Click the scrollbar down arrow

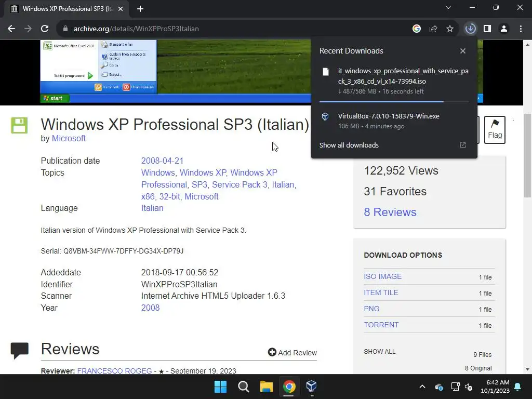[x=527, y=369]
